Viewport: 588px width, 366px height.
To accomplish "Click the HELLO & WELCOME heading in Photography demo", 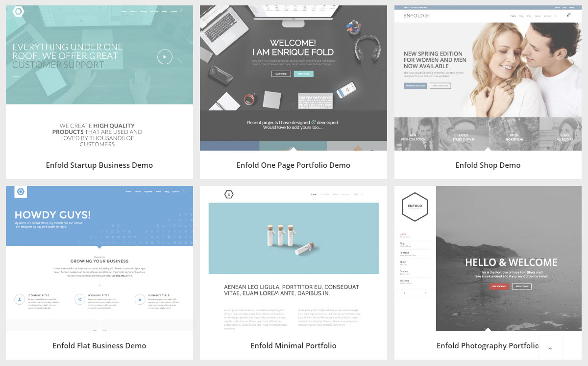I will (511, 262).
